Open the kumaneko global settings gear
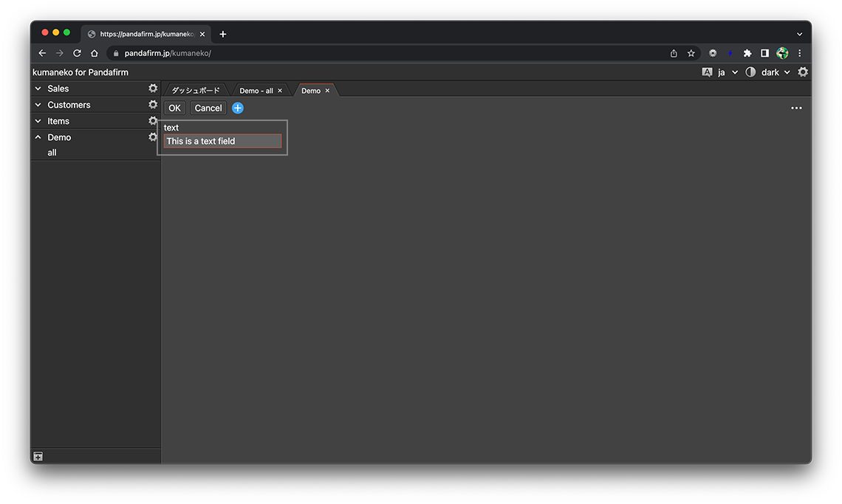 pyautogui.click(x=803, y=72)
